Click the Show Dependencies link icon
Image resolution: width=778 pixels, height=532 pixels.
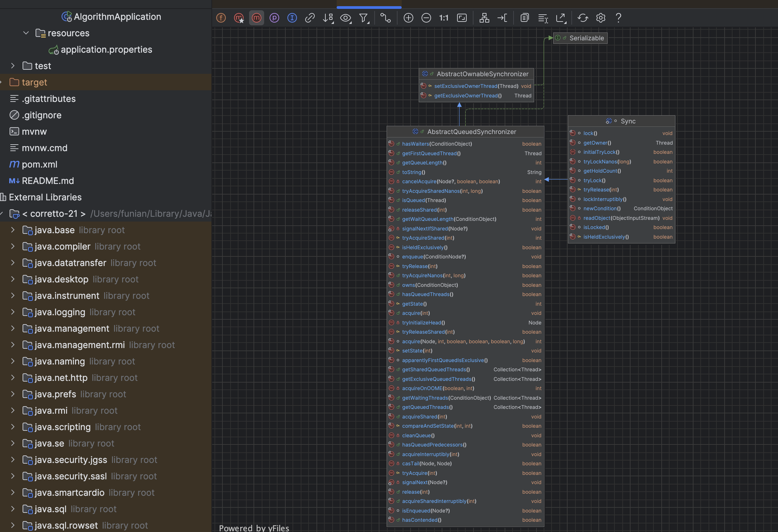[310, 18]
